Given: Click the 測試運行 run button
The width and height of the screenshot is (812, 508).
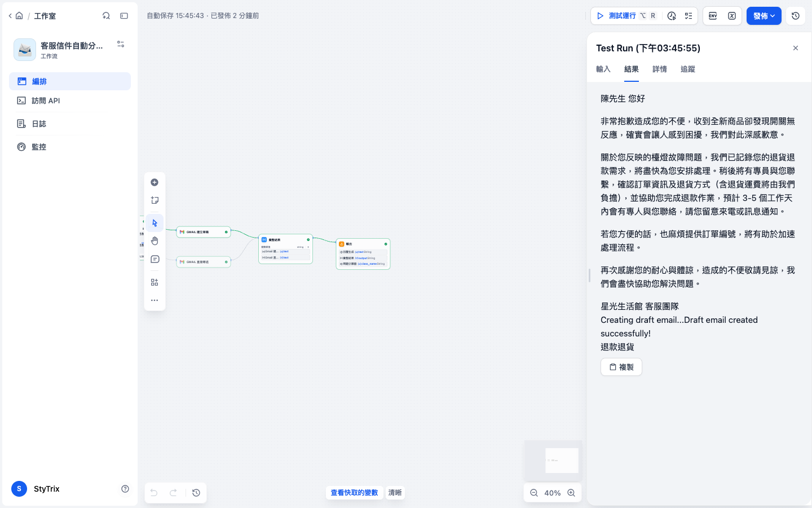Looking at the screenshot, I should tap(626, 16).
